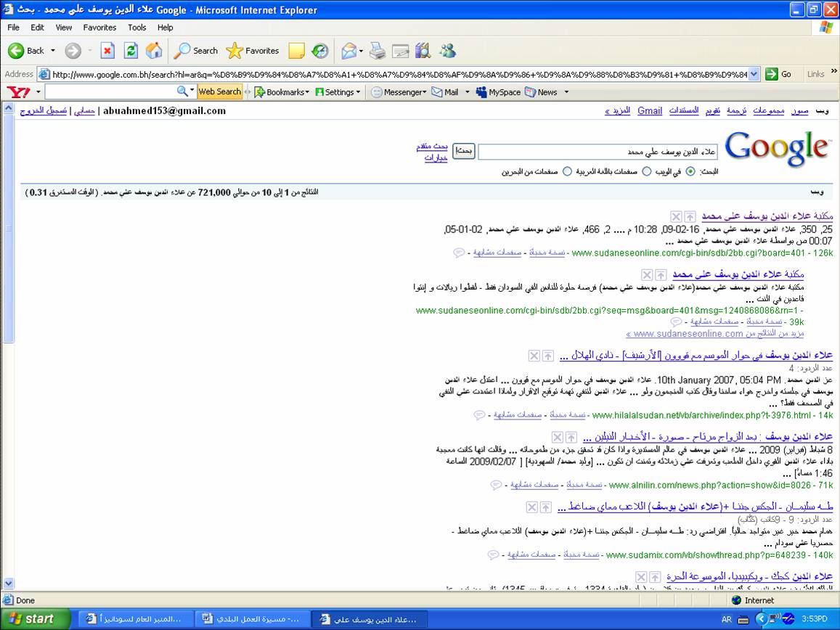Expand the address bar URL dropdown
This screenshot has width=840, height=630.
754,74
